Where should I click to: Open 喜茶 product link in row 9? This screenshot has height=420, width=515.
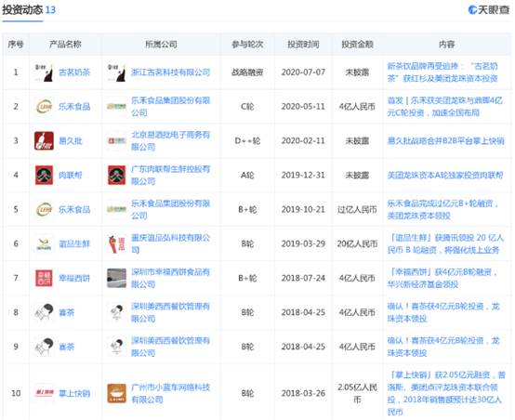66,347
